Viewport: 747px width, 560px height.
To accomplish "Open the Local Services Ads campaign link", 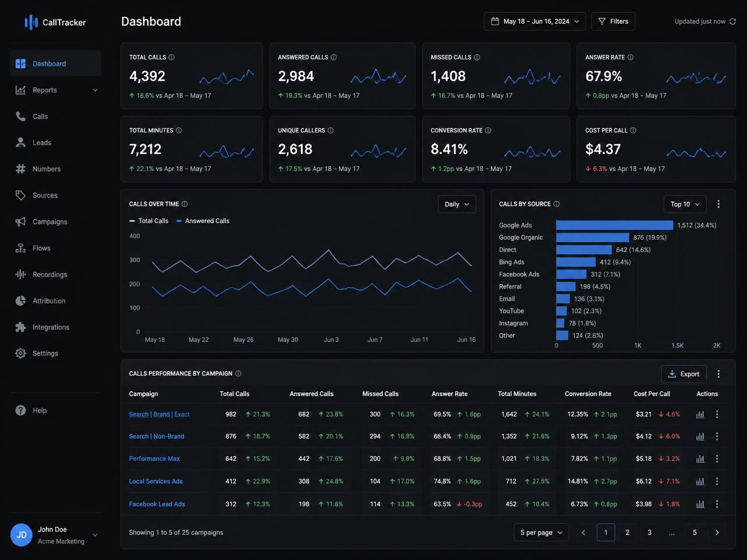I will [156, 481].
